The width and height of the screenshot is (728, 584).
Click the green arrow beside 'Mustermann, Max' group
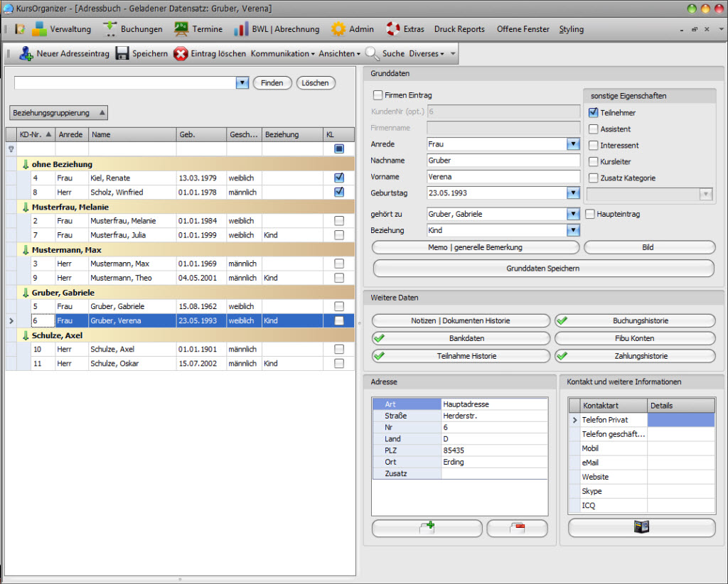pyautogui.click(x=26, y=249)
